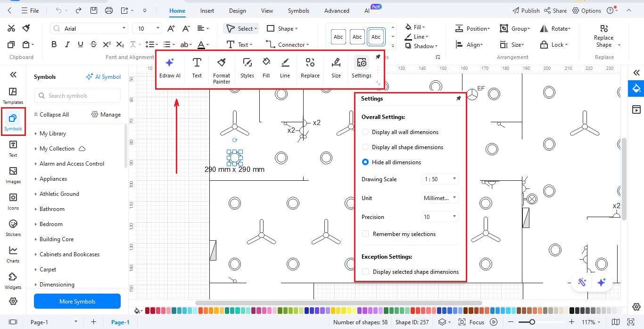Screen dimensions: 644x329
Task: Switch to the Insert ribbon tab
Action: tap(207, 10)
